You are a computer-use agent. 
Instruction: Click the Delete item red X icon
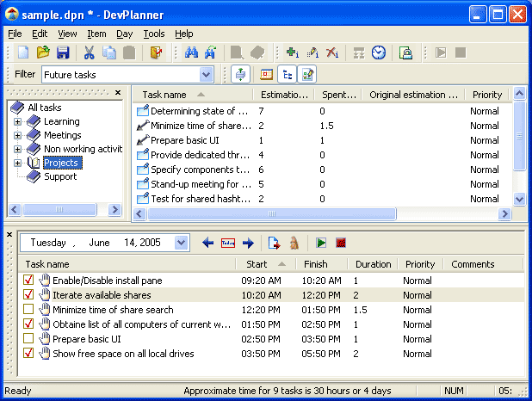point(332,52)
